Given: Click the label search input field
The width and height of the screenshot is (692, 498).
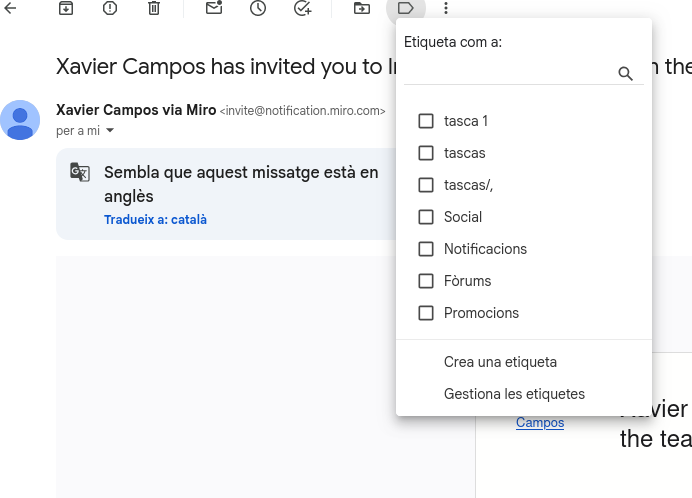Looking at the screenshot, I should [x=508, y=73].
